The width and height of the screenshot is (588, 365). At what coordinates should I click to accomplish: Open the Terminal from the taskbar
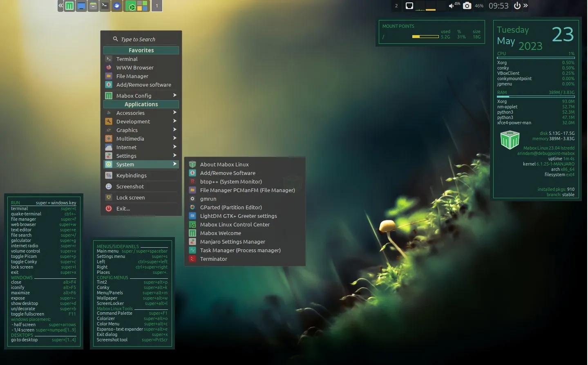tap(105, 6)
